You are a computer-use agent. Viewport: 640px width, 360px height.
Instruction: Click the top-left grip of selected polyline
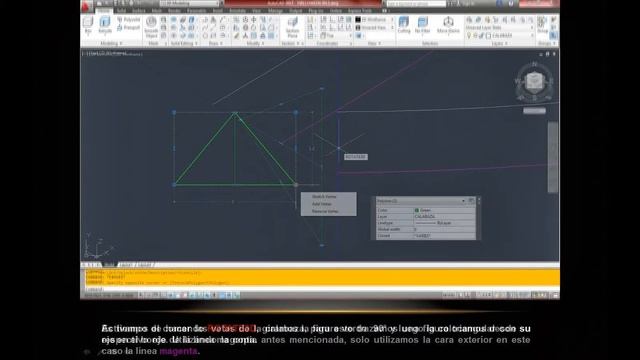point(174,112)
